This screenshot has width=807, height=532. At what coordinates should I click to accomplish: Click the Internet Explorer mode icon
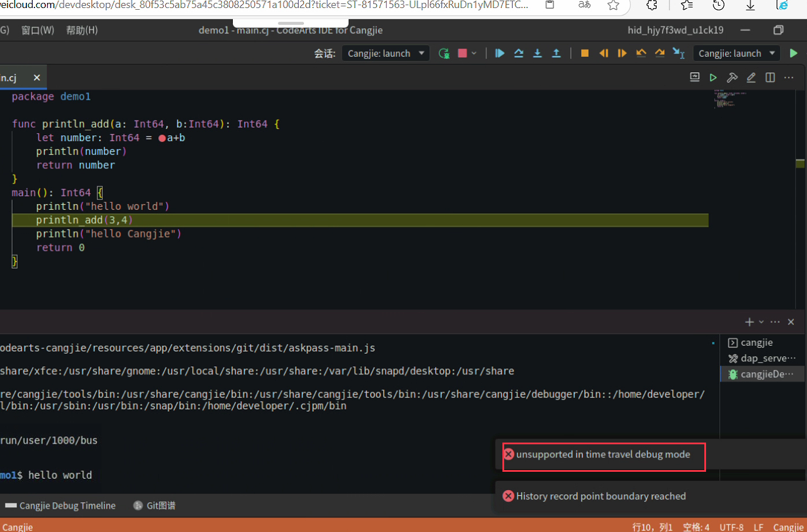pos(782,5)
